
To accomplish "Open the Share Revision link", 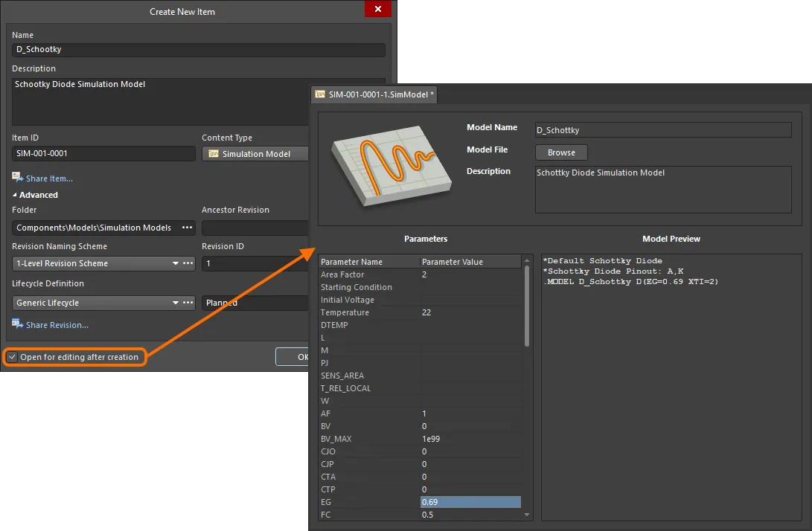I will click(57, 325).
